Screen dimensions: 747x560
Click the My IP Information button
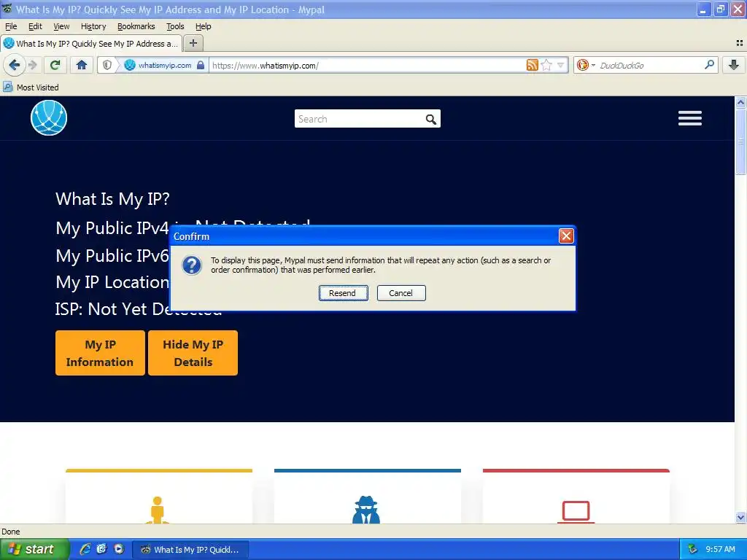coord(100,353)
